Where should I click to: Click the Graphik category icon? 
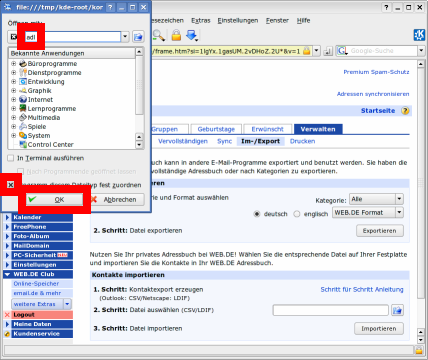[x=23, y=90]
